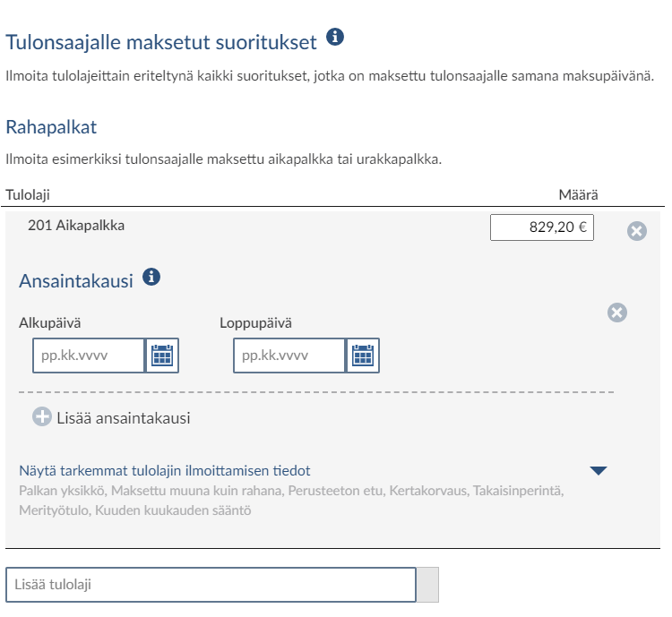Click the Tulolaji column header
The image size is (672, 617).
pyautogui.click(x=28, y=195)
